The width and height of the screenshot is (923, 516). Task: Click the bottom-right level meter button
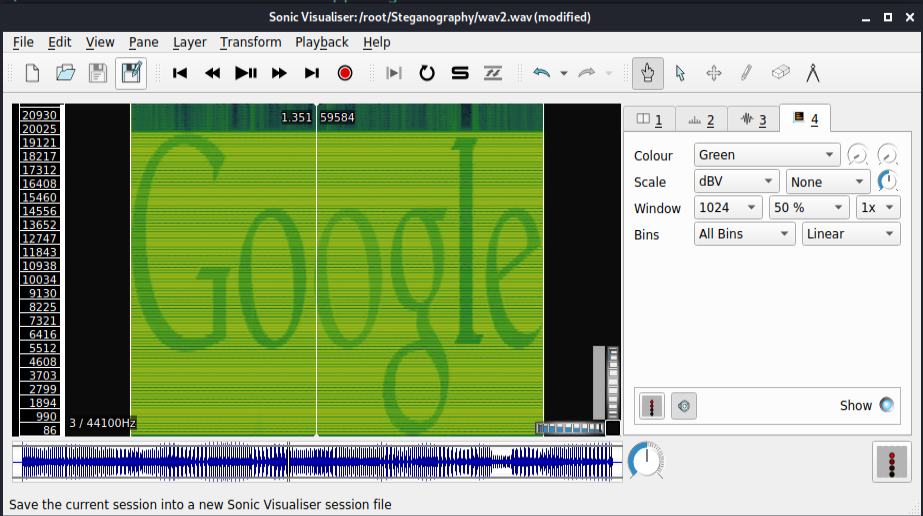(892, 462)
